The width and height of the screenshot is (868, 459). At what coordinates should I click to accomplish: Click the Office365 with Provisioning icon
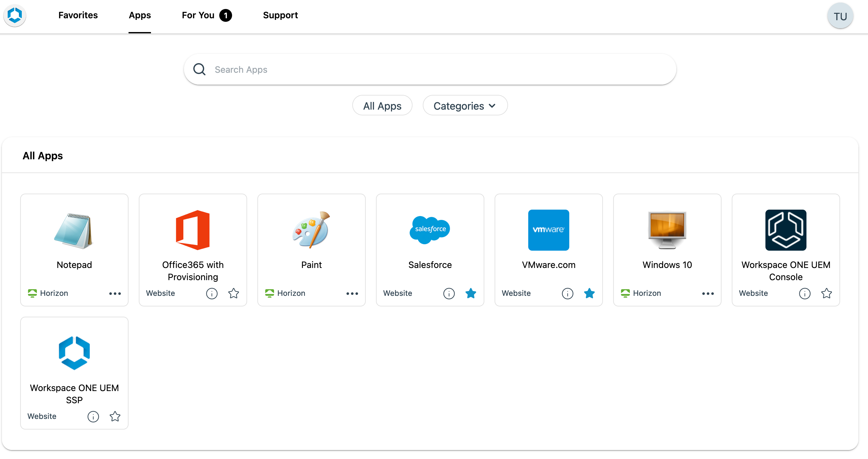pos(192,230)
